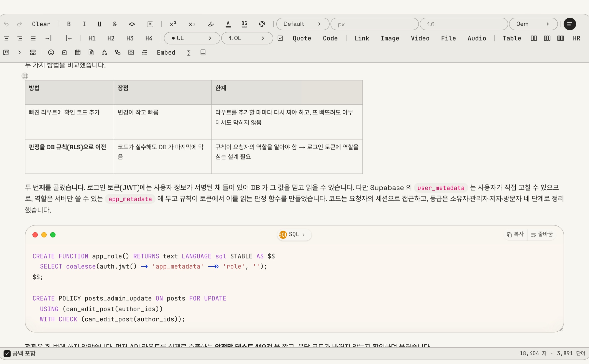589x364 pixels.
Task: Click the Embed button
Action: click(x=166, y=52)
